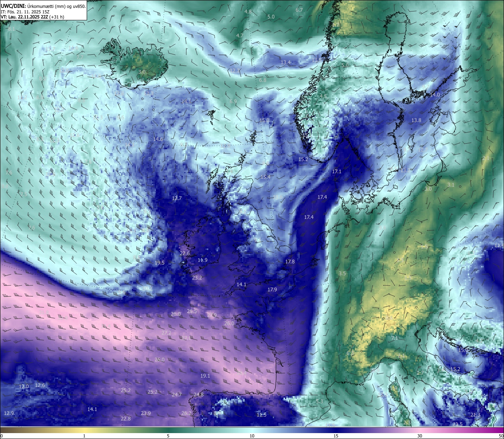
Task: Click the value 22.8 at the bottom edge
Action: (x=126, y=419)
